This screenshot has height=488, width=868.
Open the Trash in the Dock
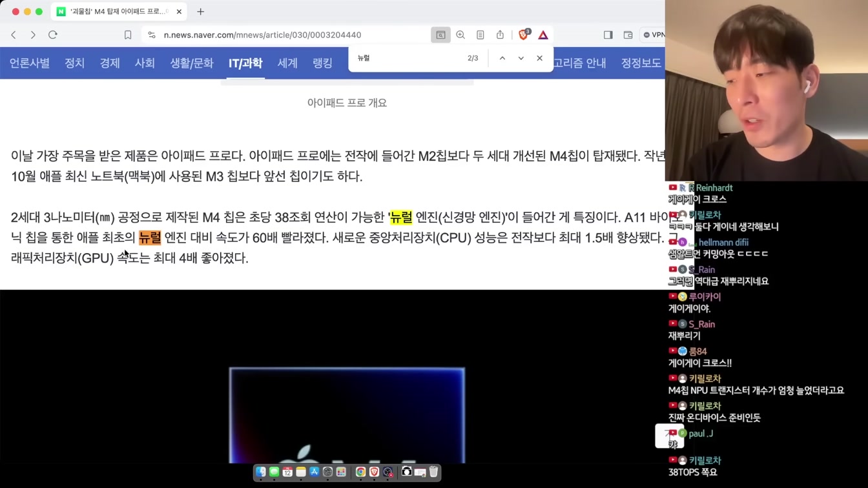pyautogui.click(x=433, y=472)
